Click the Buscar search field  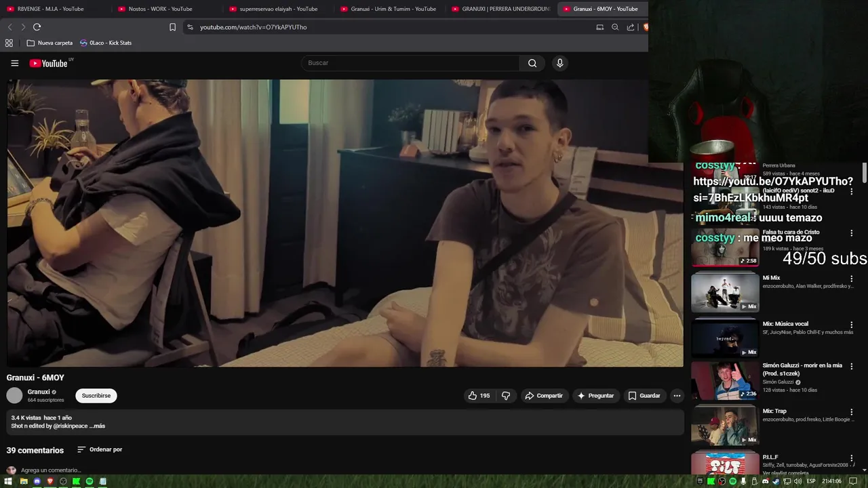(x=410, y=63)
